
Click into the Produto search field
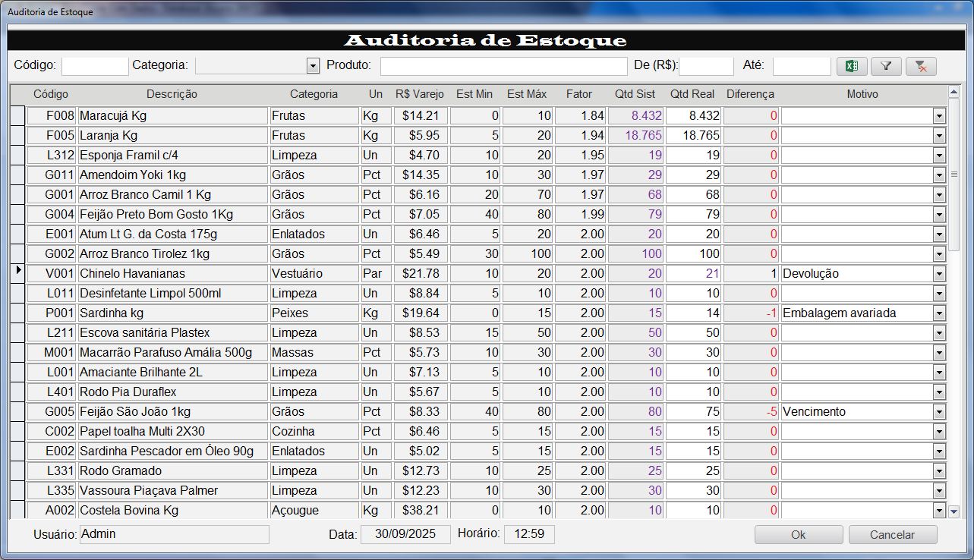click(503, 66)
